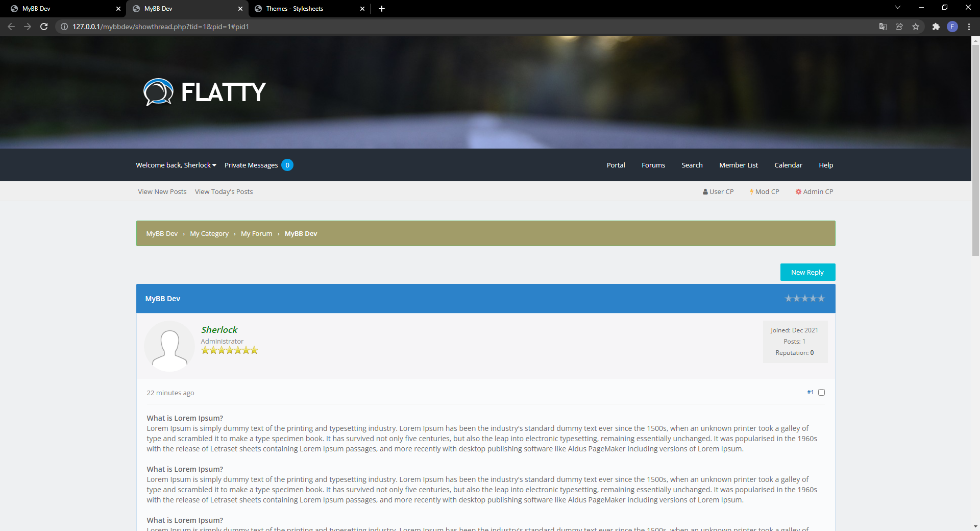Open Calendar in the navigation menu
The width and height of the screenshot is (980, 531).
[x=788, y=165]
